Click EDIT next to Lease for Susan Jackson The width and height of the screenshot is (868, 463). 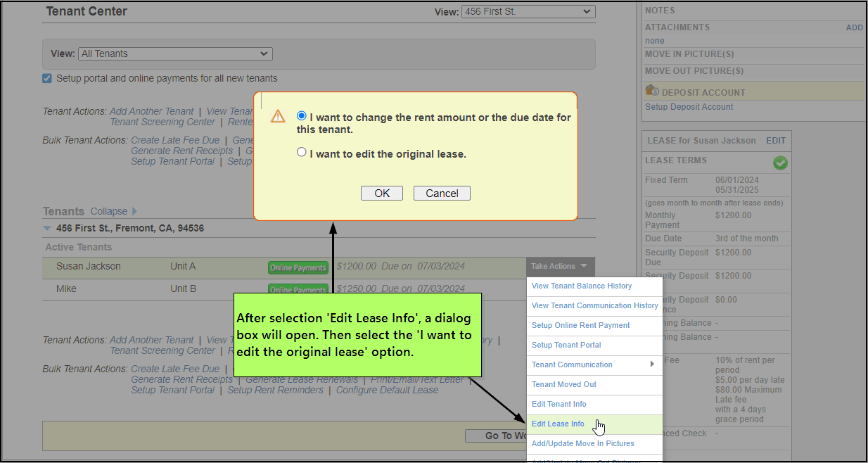(x=775, y=141)
